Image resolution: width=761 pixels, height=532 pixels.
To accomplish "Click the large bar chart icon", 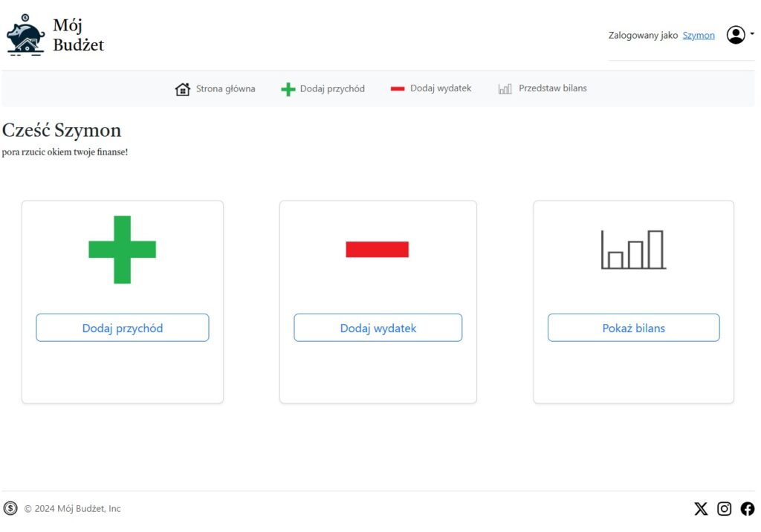I will [633, 250].
